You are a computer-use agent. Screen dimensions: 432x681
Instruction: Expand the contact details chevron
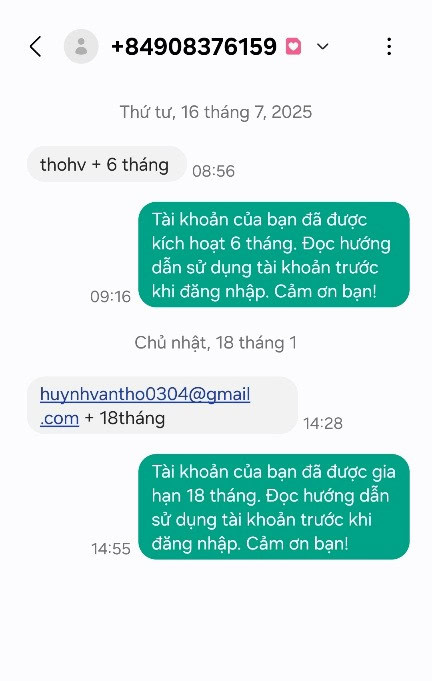[x=323, y=46]
